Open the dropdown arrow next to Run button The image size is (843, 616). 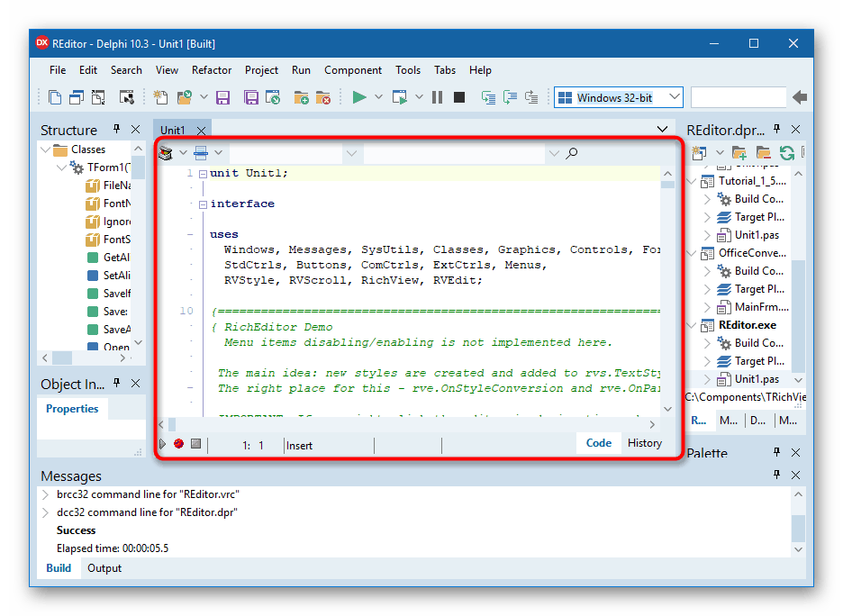point(378,97)
